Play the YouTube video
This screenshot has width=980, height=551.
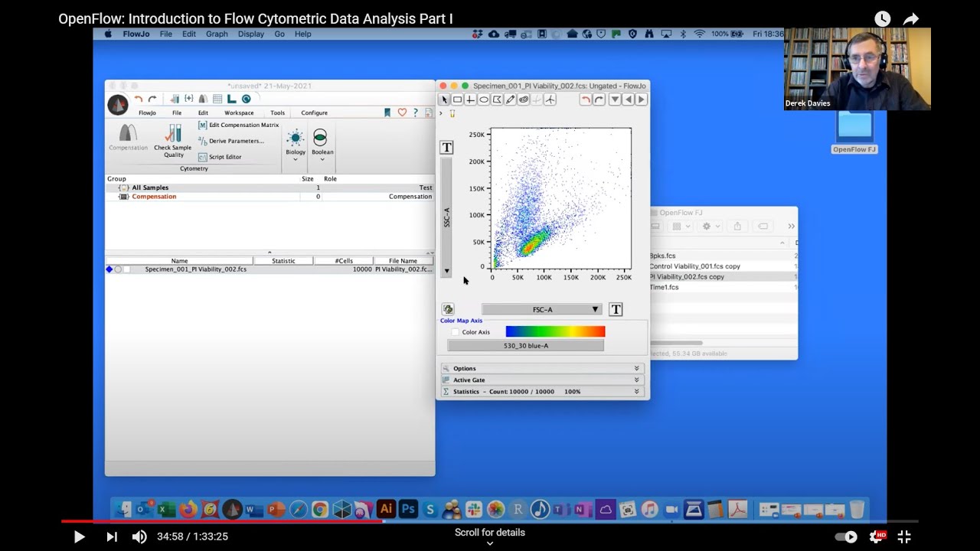[x=79, y=537]
